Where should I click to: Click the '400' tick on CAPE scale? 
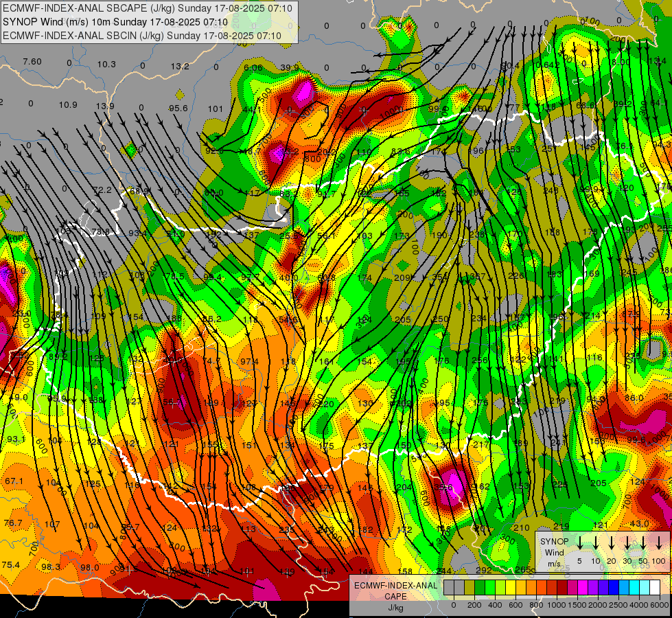(x=495, y=605)
